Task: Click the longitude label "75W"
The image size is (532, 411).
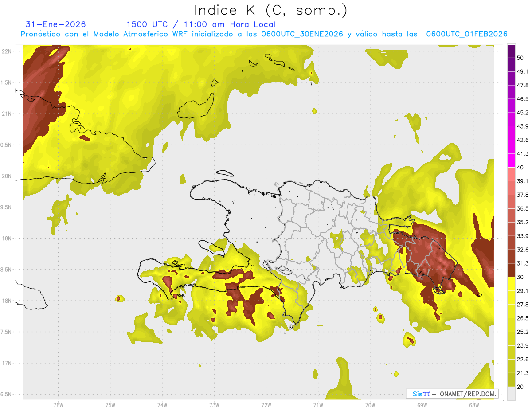Action: [110, 405]
